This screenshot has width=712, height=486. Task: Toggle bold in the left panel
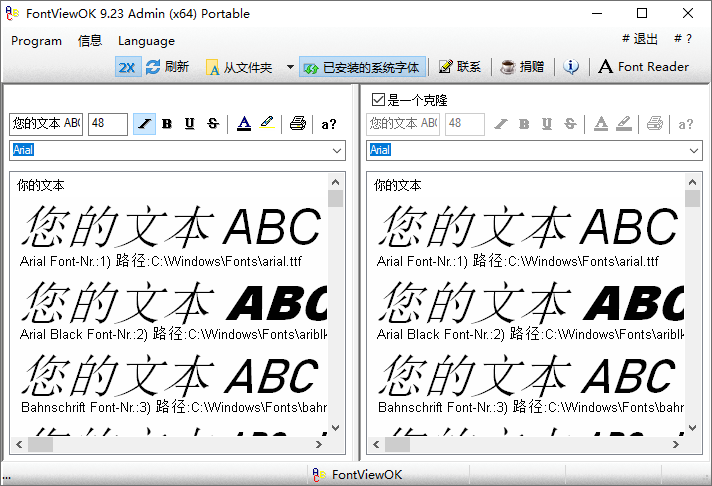point(167,124)
